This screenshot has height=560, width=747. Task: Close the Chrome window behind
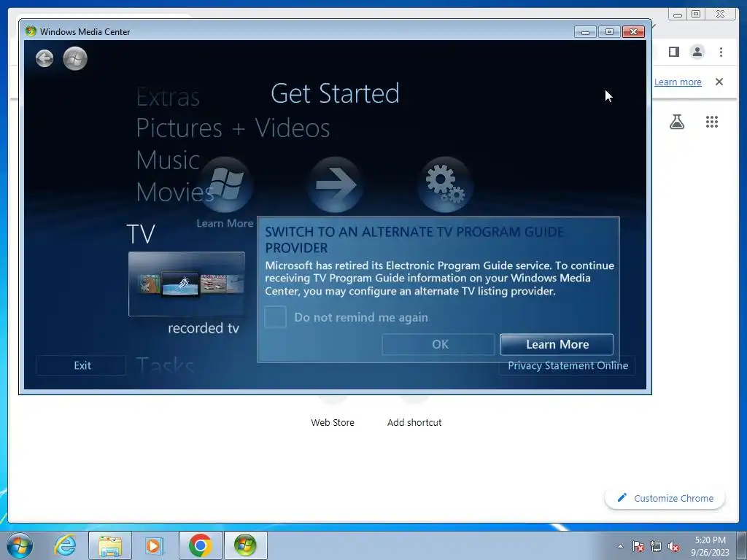tap(720, 15)
